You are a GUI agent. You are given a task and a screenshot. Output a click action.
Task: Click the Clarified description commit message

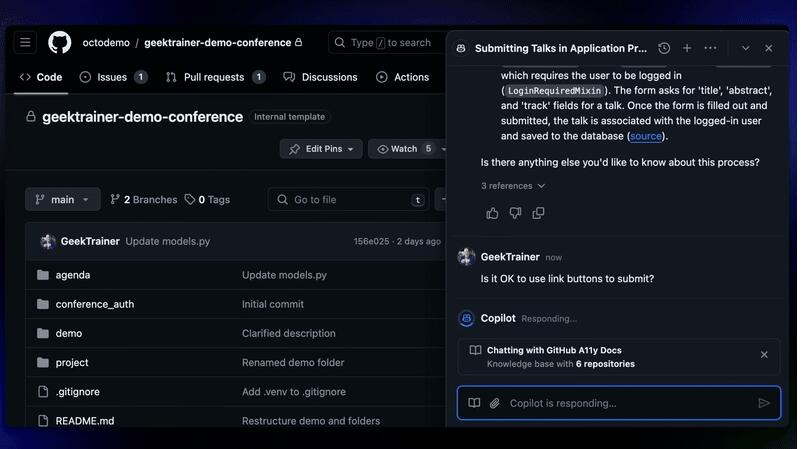point(289,333)
